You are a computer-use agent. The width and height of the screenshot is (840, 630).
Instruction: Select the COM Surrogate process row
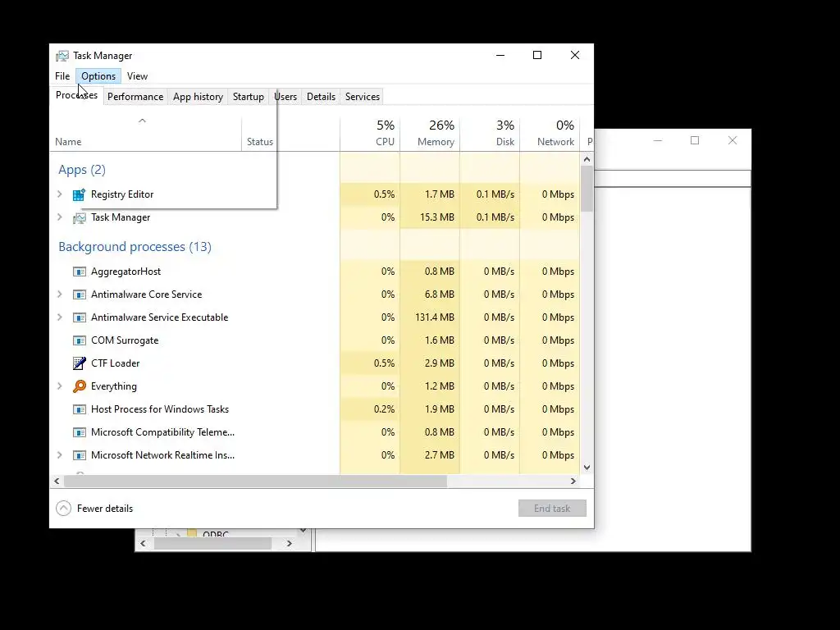315,340
